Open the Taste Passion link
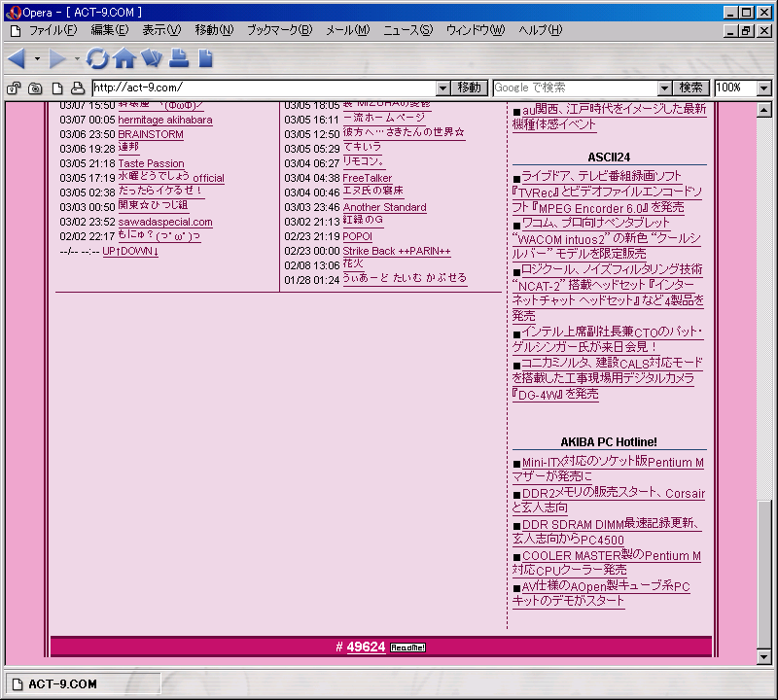The height and width of the screenshot is (700, 778). [152, 163]
